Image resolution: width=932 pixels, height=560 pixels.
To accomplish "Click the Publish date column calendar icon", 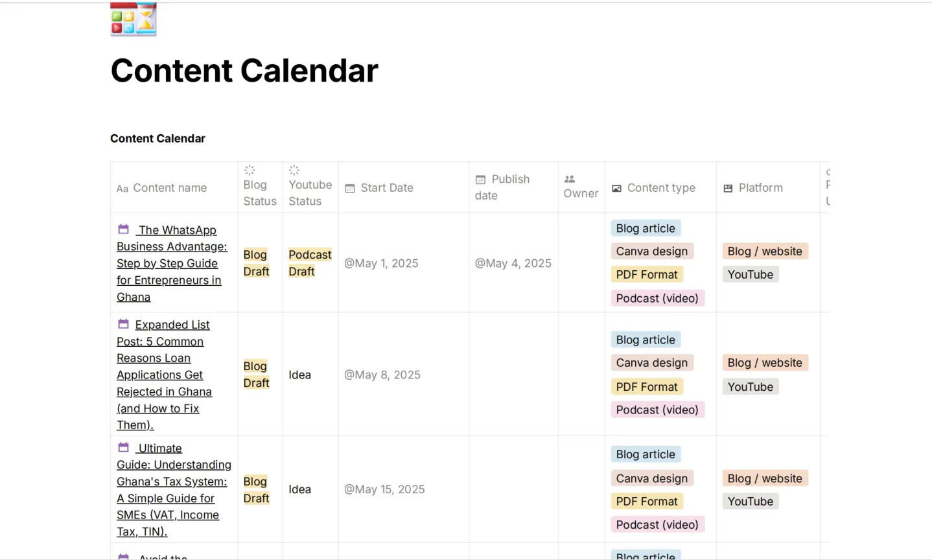I will [480, 180].
